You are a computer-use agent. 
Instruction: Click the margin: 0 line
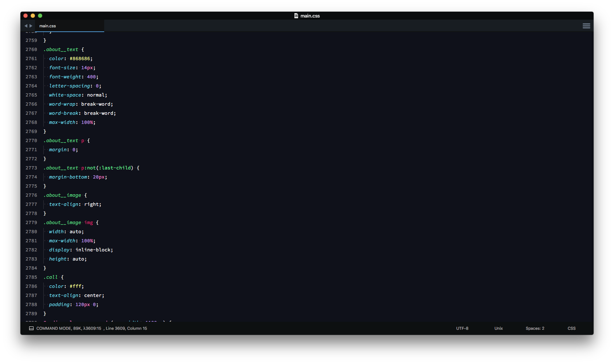pyautogui.click(x=63, y=150)
